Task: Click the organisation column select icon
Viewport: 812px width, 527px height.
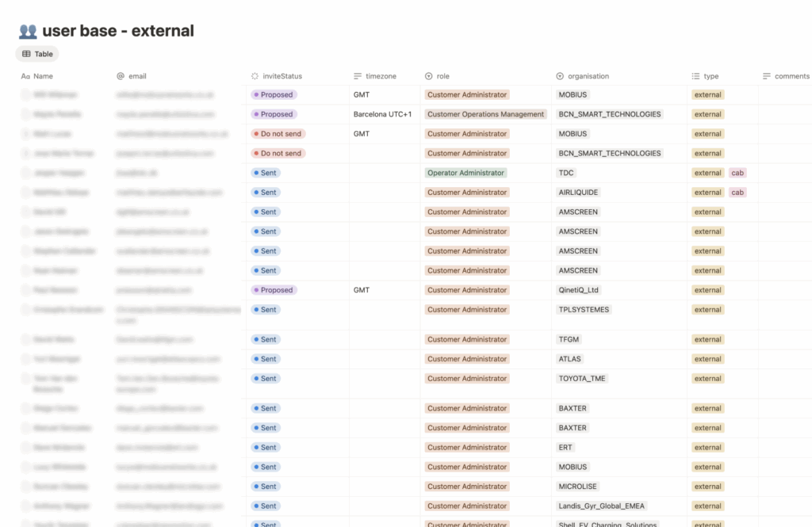Action: pos(560,77)
